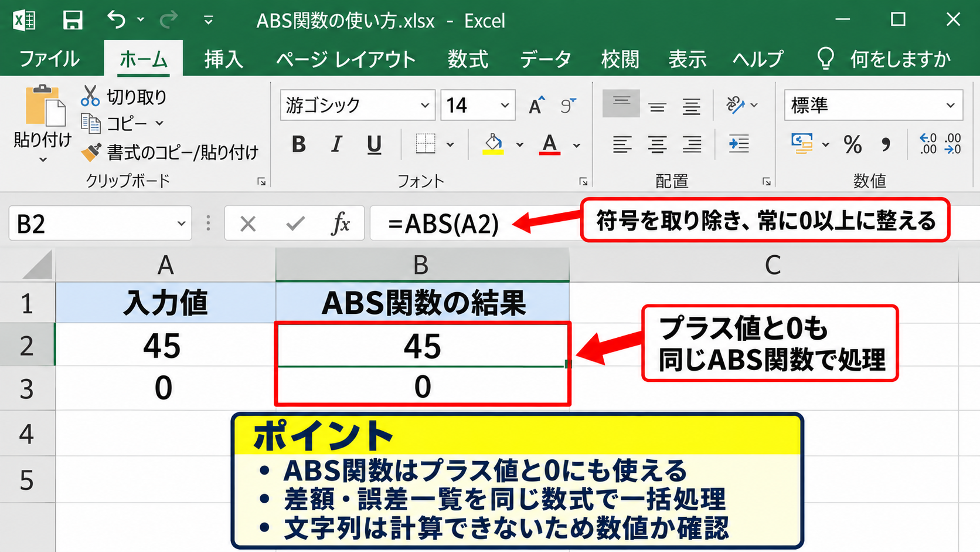Switch to the 数式 tab

point(468,59)
